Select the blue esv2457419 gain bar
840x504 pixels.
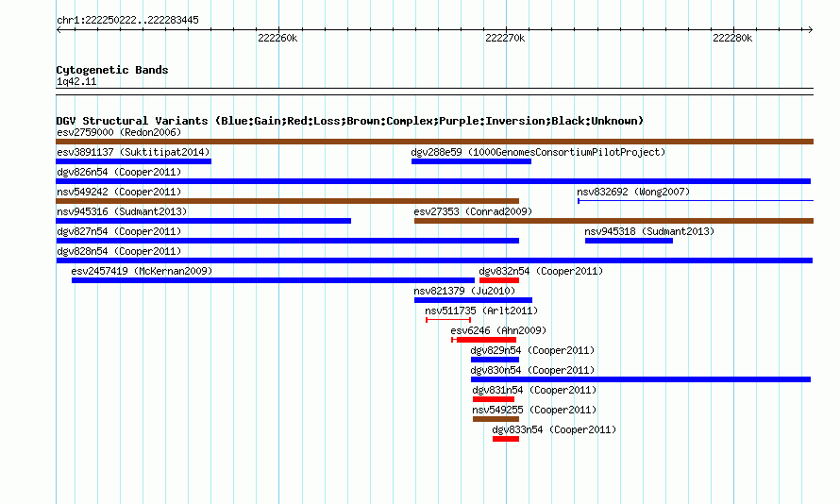coord(273,280)
